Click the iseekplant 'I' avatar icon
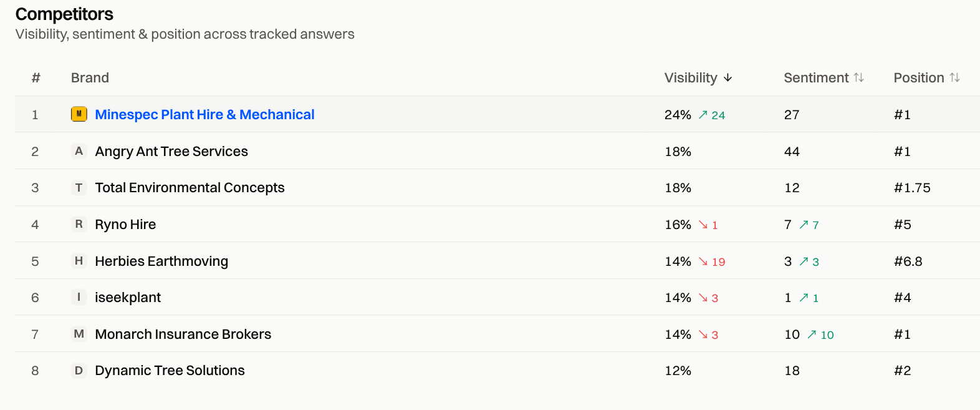 coord(79,297)
